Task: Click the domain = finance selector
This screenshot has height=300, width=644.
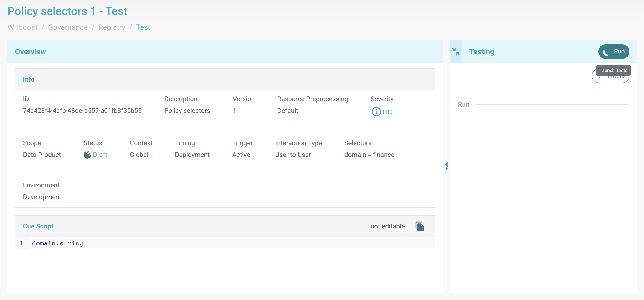Action: coord(369,155)
